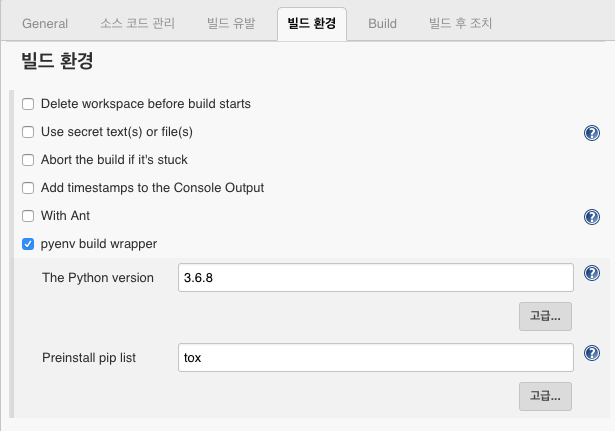Focus the Preinstall pip list field with tox
Screen dimensions: 615x431
[x=376, y=358]
